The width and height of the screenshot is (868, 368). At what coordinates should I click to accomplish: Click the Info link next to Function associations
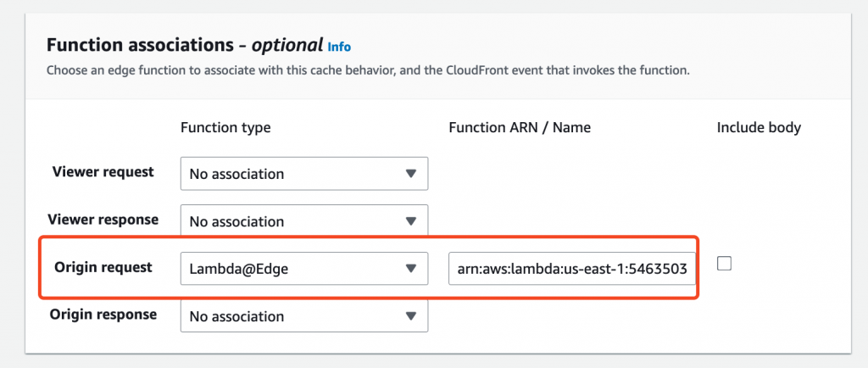[x=339, y=47]
